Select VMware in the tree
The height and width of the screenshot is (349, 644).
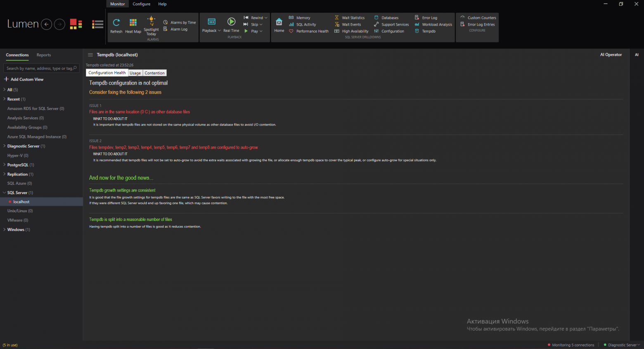click(18, 220)
